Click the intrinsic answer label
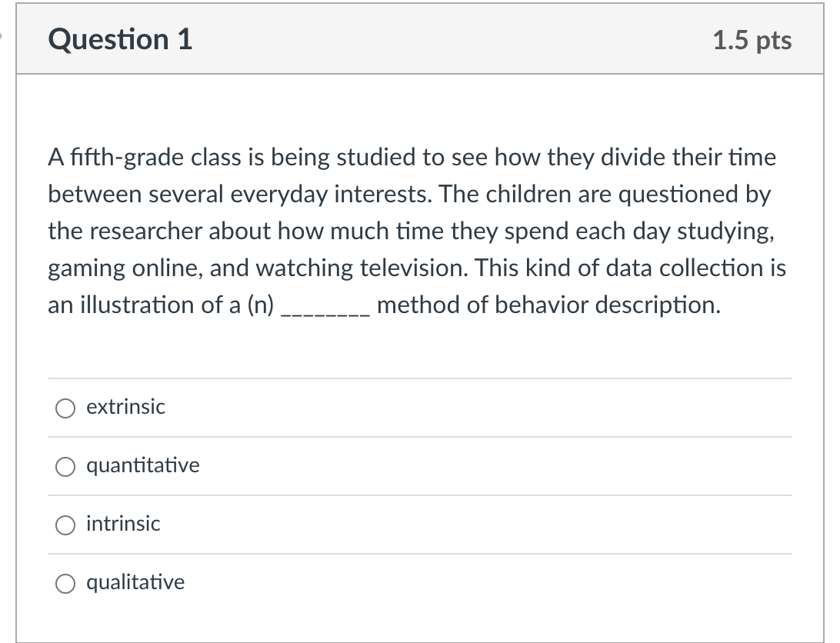The image size is (840, 643). click(123, 524)
